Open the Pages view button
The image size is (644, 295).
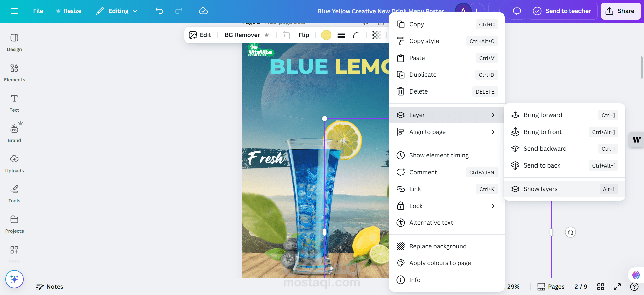(551, 287)
